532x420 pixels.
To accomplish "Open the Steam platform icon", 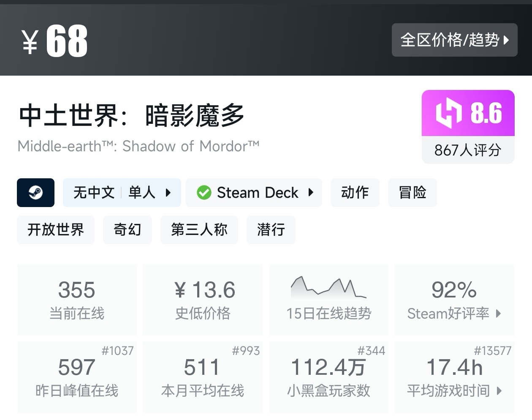I will pos(35,193).
